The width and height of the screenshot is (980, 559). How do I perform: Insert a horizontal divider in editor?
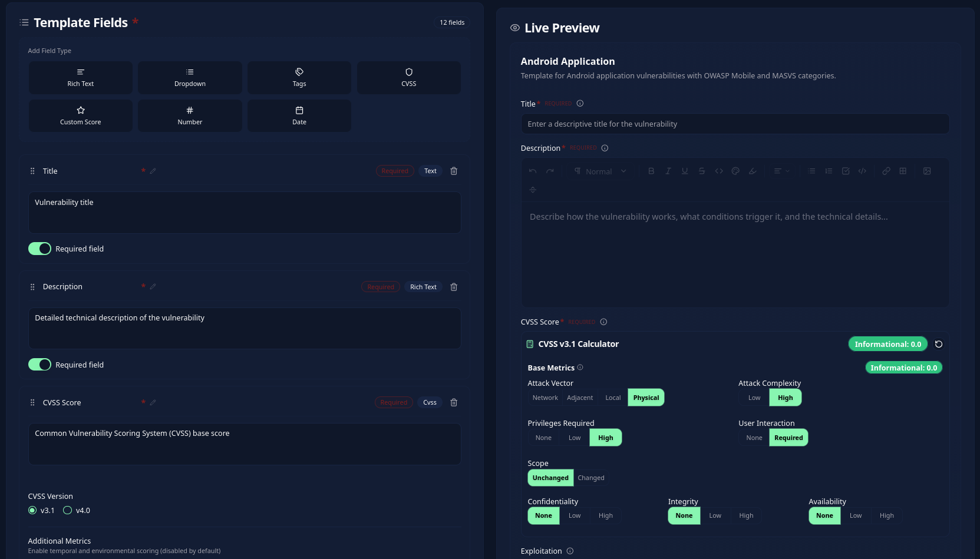point(533,190)
